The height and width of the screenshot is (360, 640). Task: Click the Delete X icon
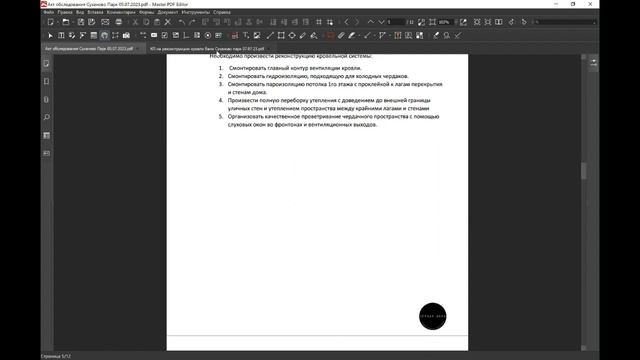pyautogui.click(x=168, y=22)
